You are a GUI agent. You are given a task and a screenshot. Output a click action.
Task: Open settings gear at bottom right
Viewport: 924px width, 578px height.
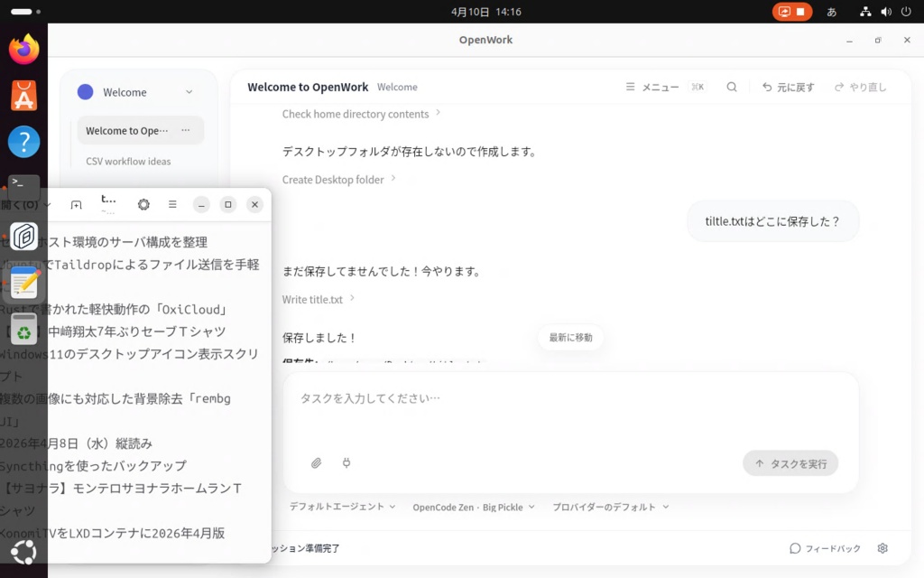(x=882, y=548)
